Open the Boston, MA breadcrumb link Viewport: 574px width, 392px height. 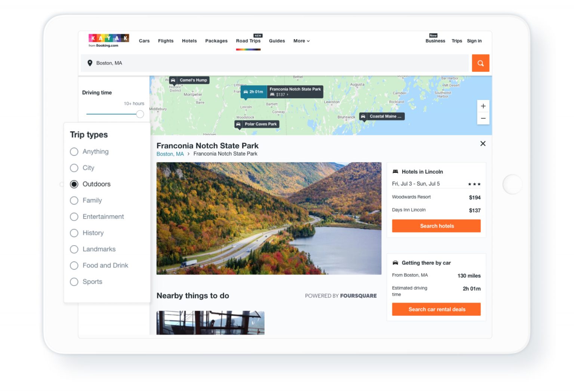coord(170,153)
